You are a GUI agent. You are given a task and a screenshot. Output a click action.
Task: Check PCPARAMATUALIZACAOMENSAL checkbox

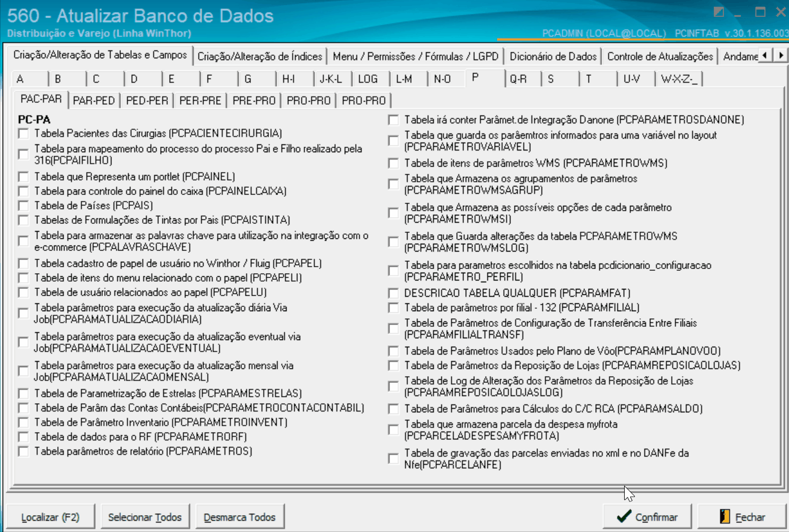[x=23, y=371]
